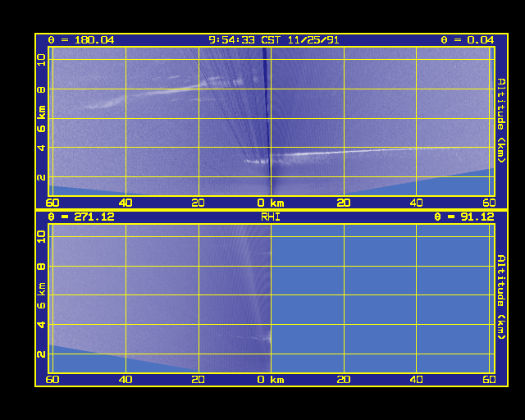Click the "RHI" title of lower panel

pos(271,217)
